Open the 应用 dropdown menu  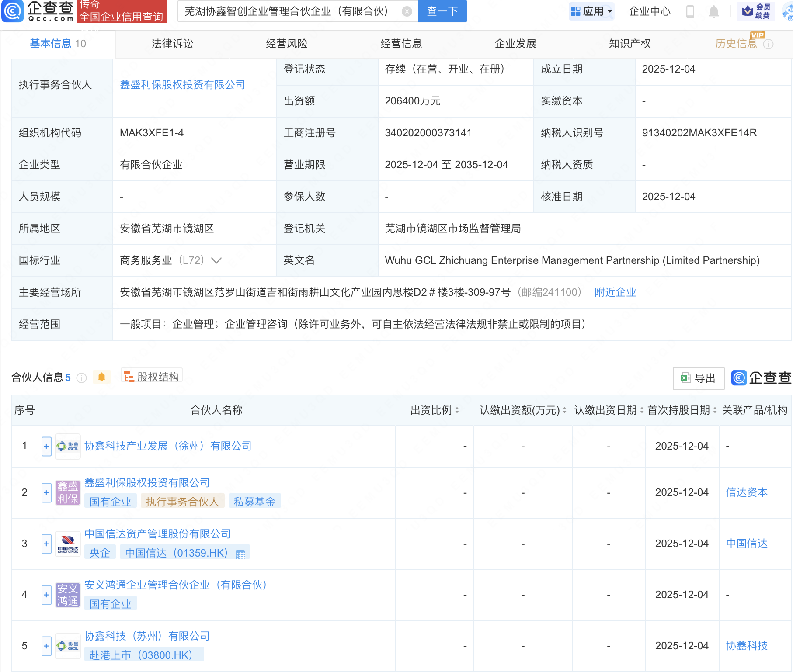pos(592,11)
